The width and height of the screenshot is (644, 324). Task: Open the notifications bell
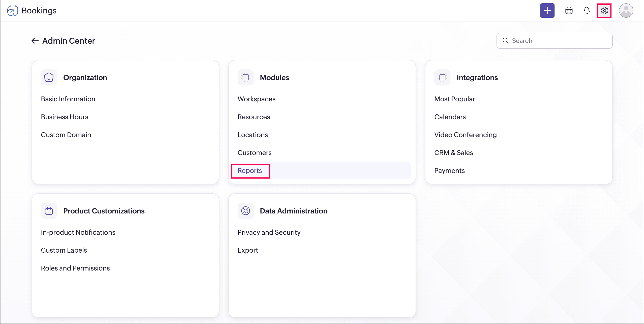click(x=587, y=11)
